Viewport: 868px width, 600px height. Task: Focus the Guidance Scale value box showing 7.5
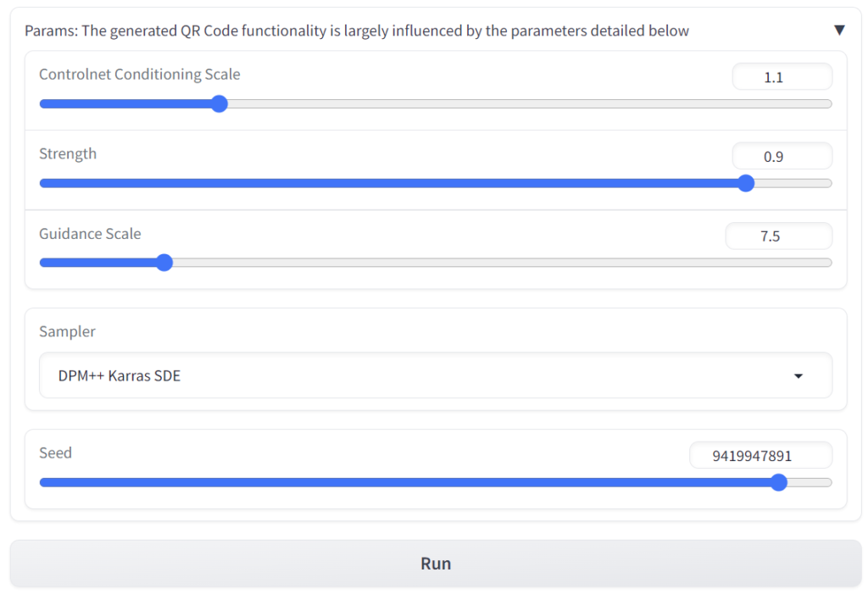[x=778, y=236]
